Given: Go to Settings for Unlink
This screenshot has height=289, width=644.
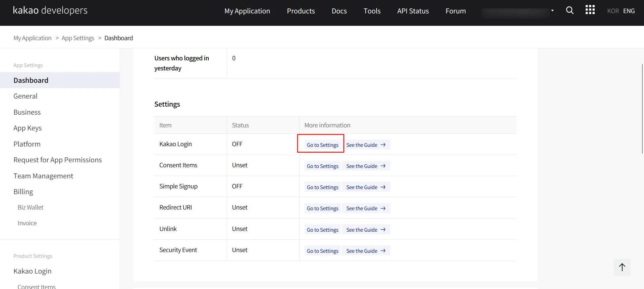Looking at the screenshot, I should point(323,230).
